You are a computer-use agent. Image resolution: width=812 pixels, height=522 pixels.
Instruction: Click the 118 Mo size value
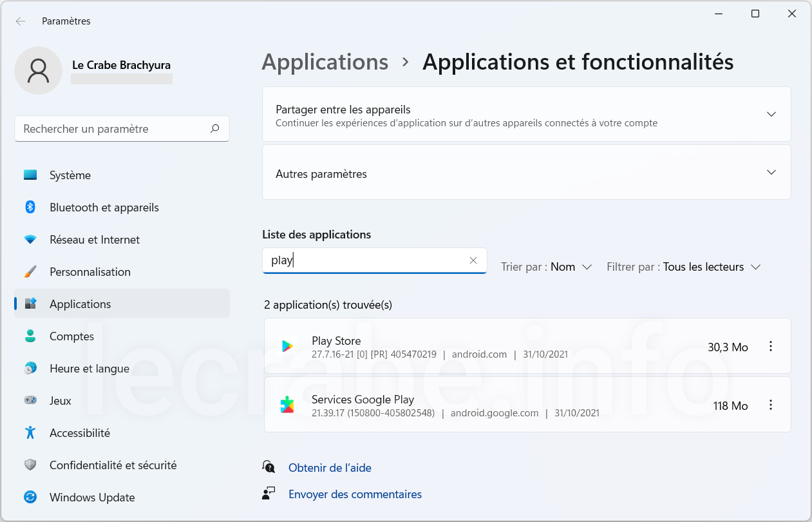coord(730,406)
